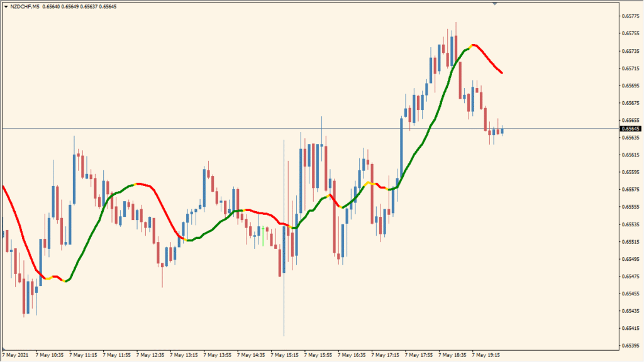Viewport: 644px width, 362px height.
Task: Click the 0.65415 price scale label
Action: 630,328
